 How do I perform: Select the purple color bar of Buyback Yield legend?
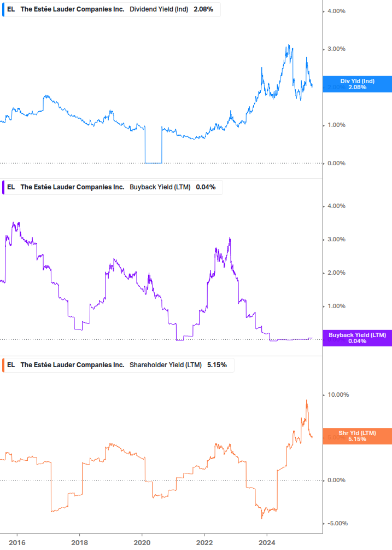click(3, 187)
